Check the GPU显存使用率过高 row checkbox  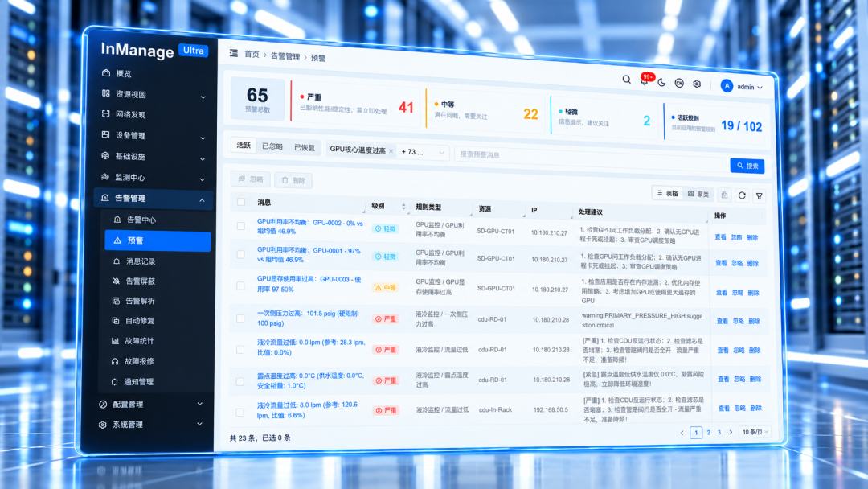(240, 286)
